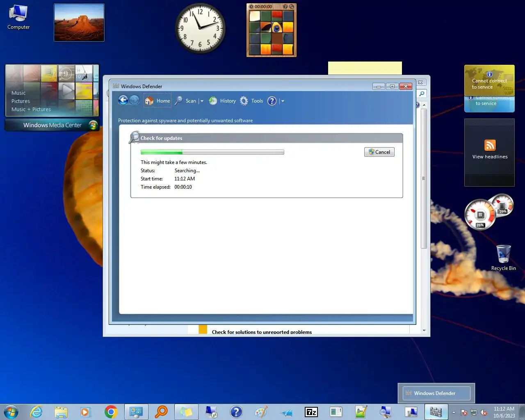This screenshot has height=420, width=525.
Task: Open Remote Desktop Connection from taskbar
Action: tap(211, 412)
